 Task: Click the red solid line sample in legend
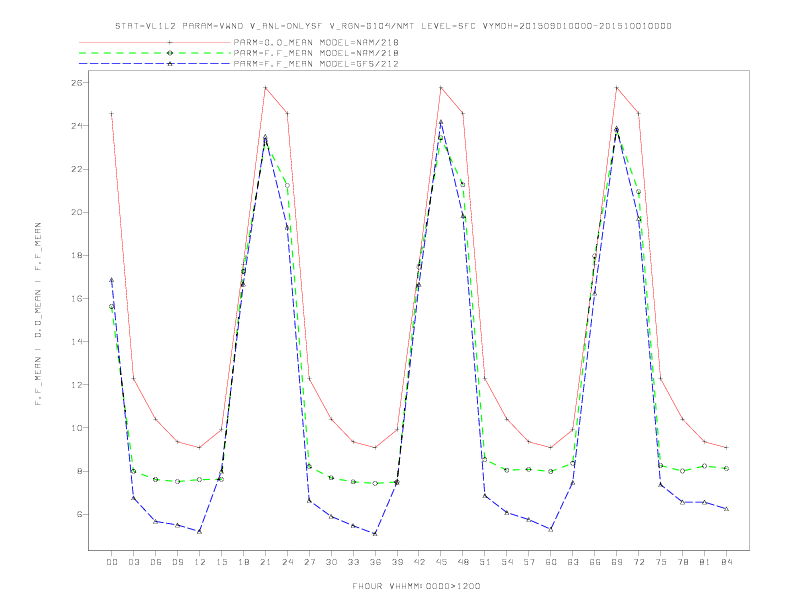tap(155, 42)
